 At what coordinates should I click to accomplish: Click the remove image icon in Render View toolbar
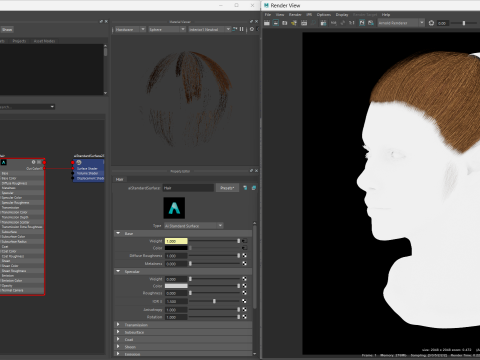click(371, 23)
